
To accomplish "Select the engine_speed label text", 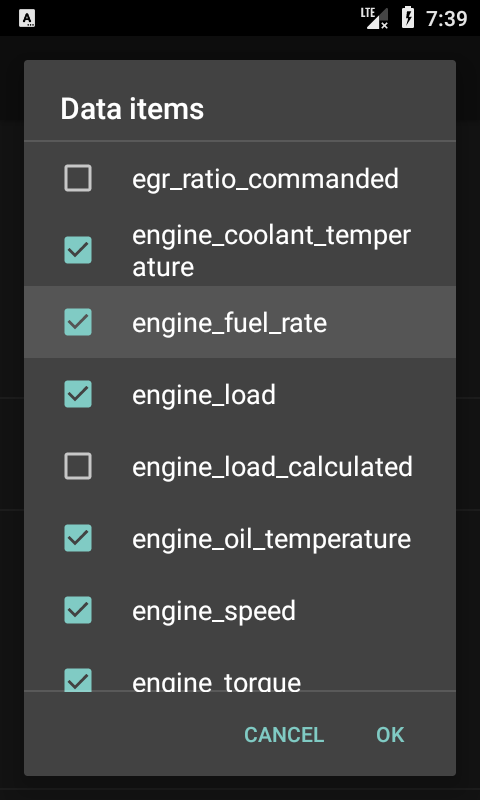I will point(214,612).
